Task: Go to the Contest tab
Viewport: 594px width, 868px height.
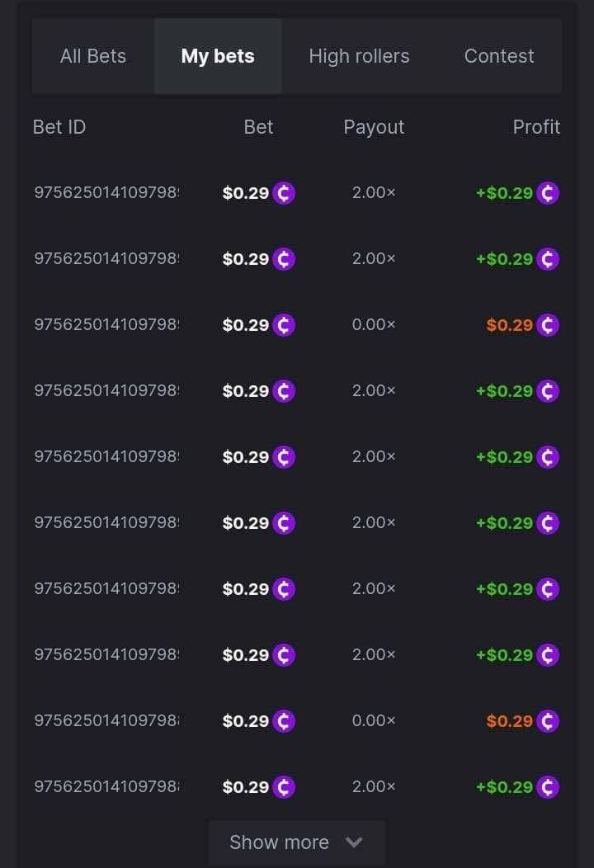Action: [499, 56]
